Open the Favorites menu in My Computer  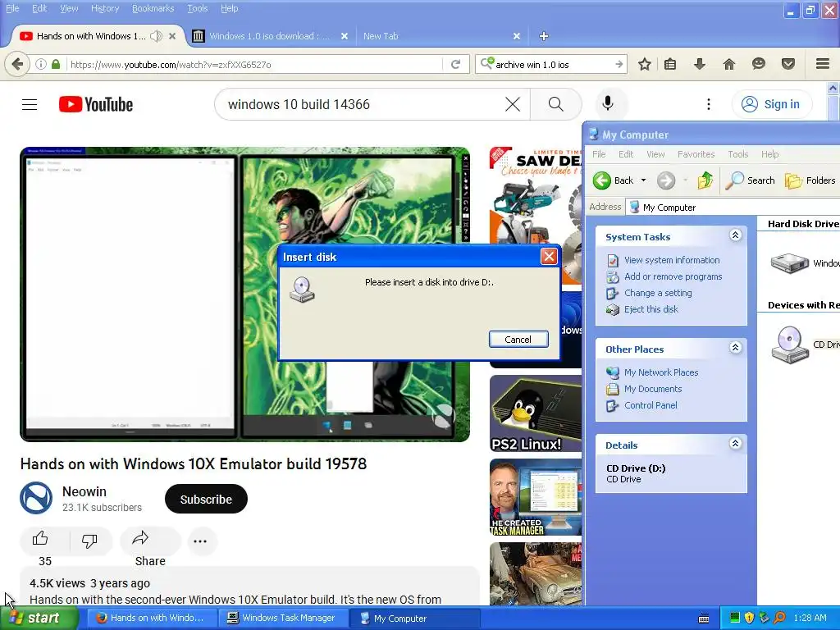[x=696, y=154]
